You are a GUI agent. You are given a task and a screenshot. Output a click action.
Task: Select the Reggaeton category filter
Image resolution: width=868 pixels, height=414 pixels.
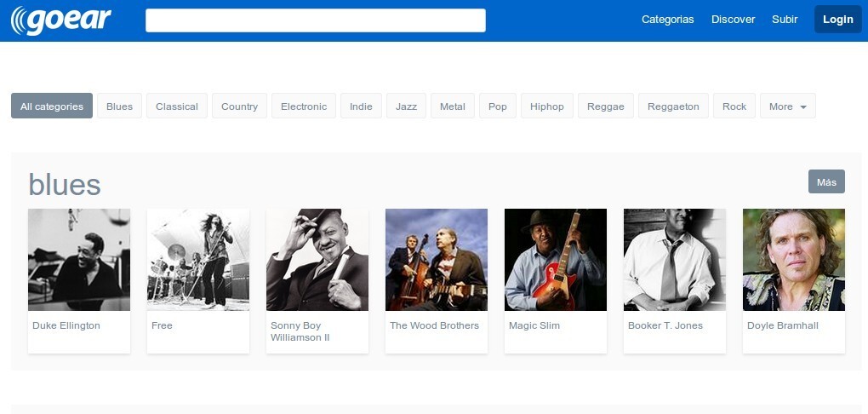[x=673, y=106]
